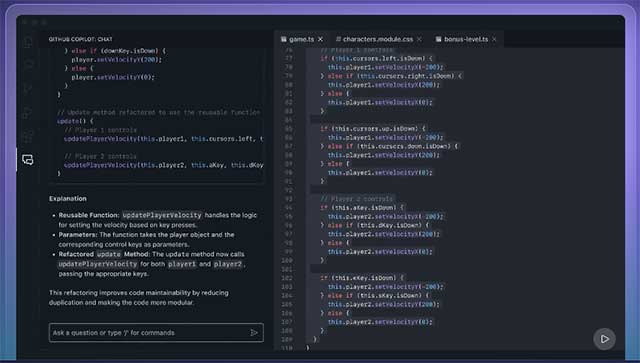Open the Search view in activity bar
Screen dimensions: 640x363
pos(28,65)
